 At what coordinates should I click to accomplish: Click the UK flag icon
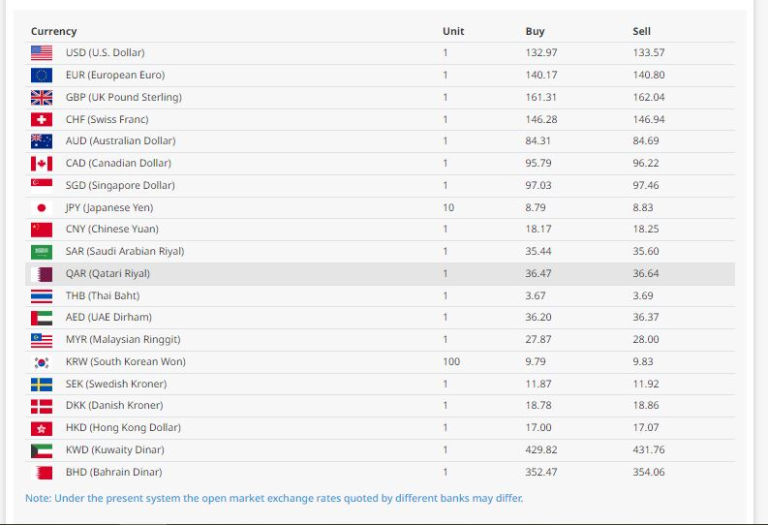[x=41, y=97]
